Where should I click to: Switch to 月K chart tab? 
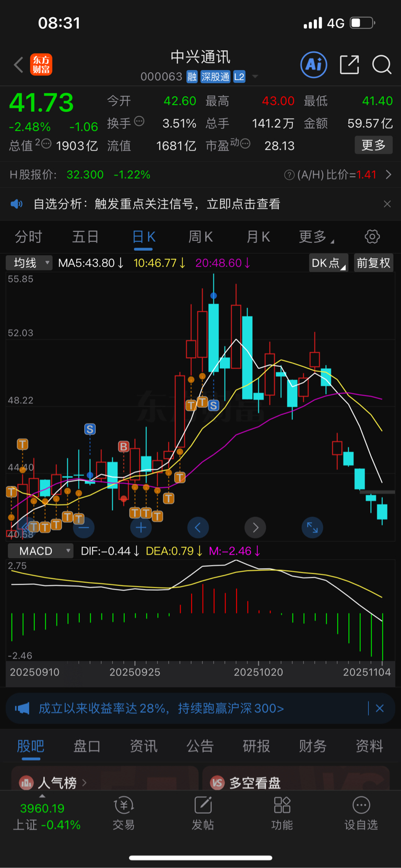point(258,237)
